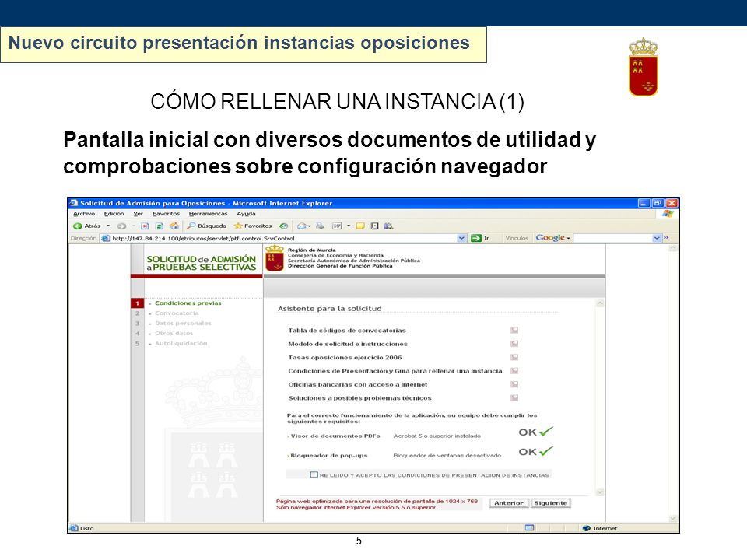
Task: Click the Región de Murcia shield logo in page header
Action: pyautogui.click(x=275, y=258)
